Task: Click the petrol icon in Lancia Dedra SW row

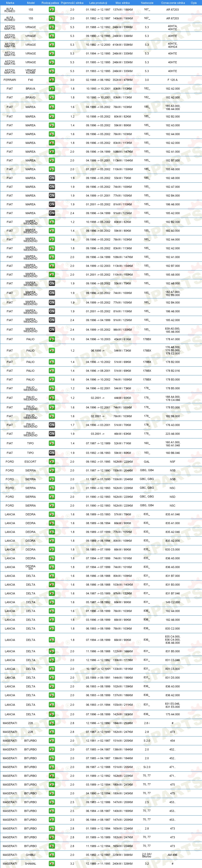Action: pos(52,567)
